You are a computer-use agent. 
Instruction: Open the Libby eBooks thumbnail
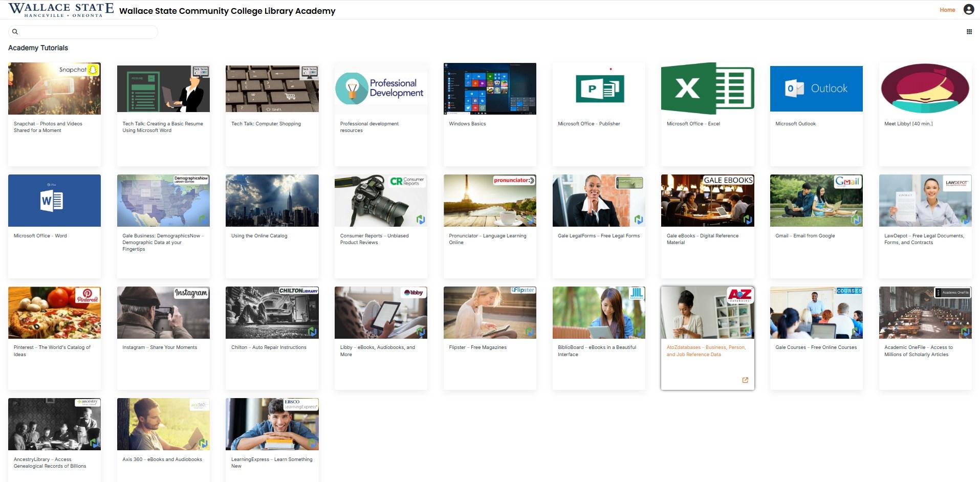(x=381, y=313)
